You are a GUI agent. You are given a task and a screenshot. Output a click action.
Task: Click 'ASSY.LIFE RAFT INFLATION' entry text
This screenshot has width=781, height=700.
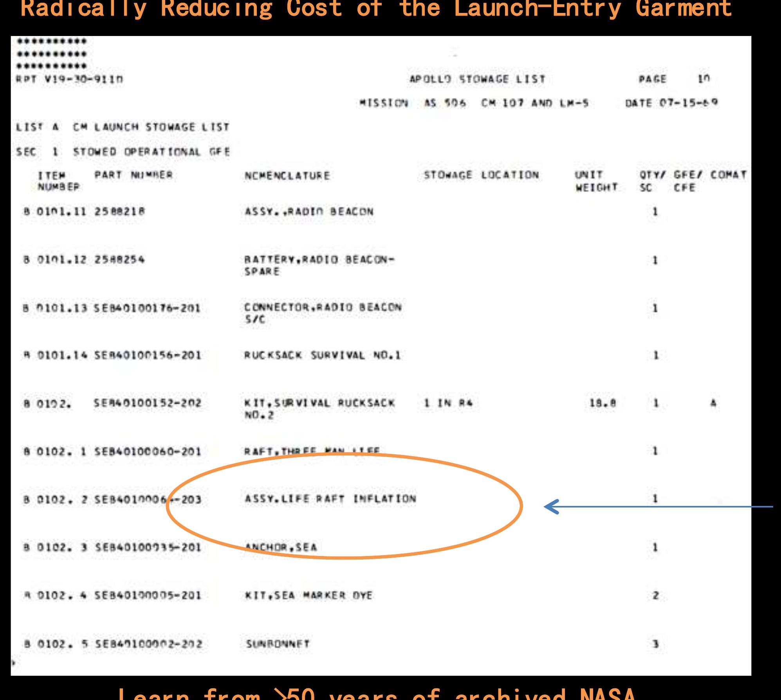click(x=330, y=499)
